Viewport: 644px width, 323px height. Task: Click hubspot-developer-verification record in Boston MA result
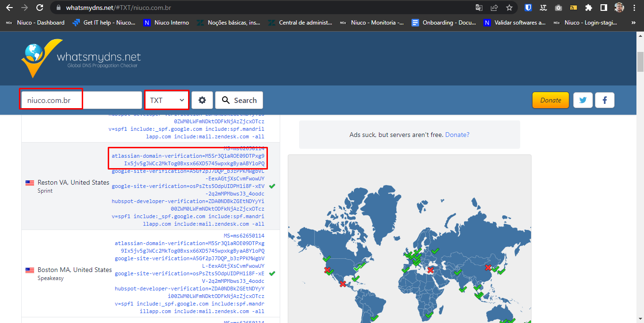click(x=189, y=292)
